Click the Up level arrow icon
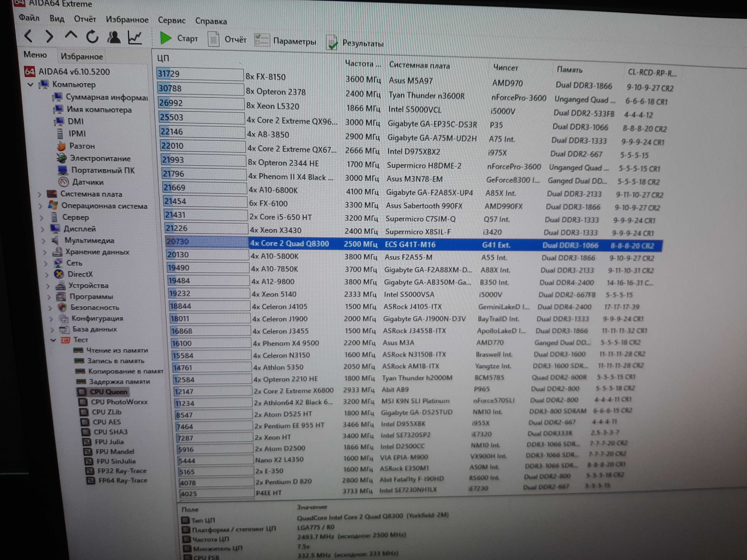 (x=71, y=36)
